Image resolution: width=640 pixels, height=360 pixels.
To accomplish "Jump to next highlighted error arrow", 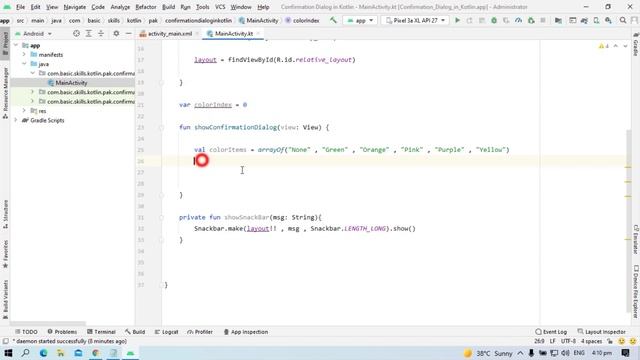I will [625, 46].
